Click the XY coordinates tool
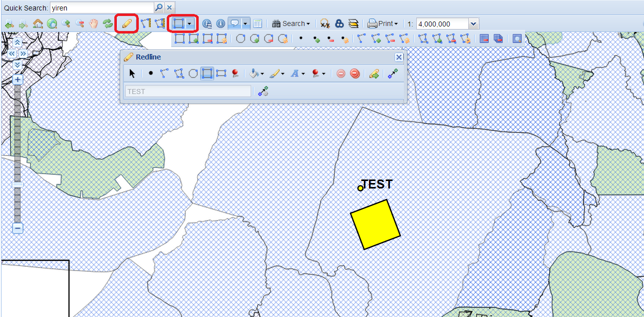 tap(325, 23)
